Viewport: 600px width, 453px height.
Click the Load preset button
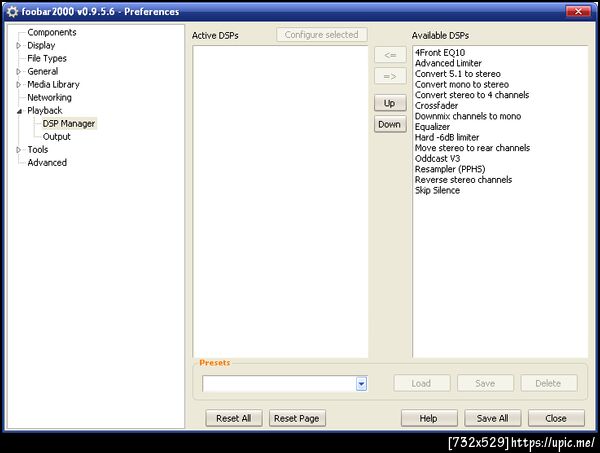[x=422, y=383]
